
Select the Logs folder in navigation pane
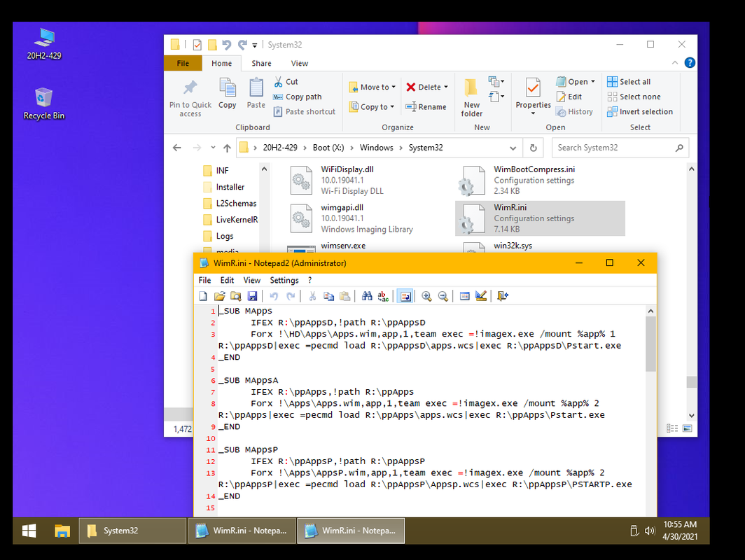[218, 236]
